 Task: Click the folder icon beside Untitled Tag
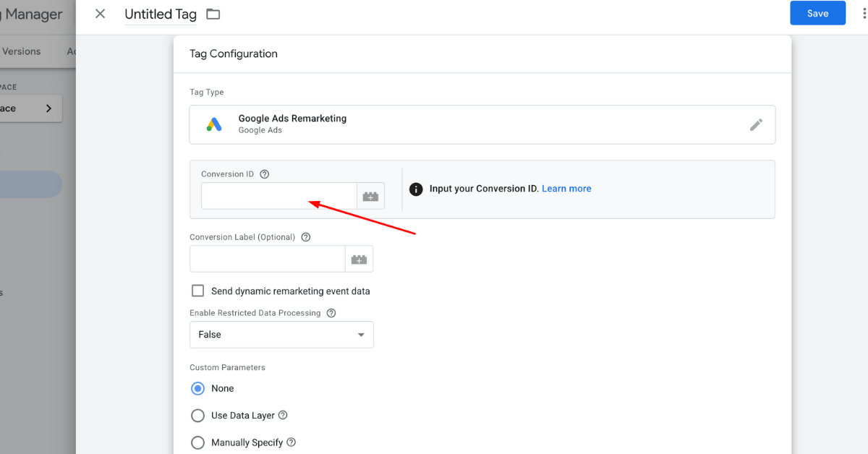point(213,14)
